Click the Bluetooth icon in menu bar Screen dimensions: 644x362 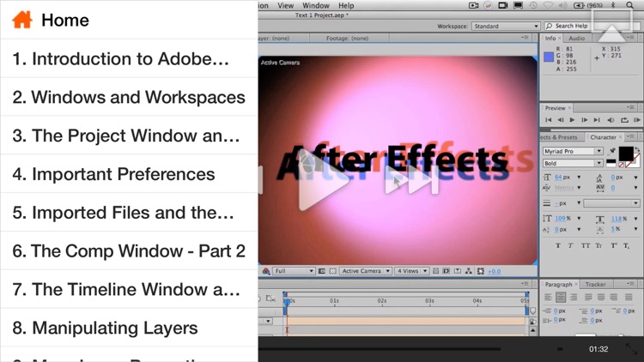[x=613, y=5]
